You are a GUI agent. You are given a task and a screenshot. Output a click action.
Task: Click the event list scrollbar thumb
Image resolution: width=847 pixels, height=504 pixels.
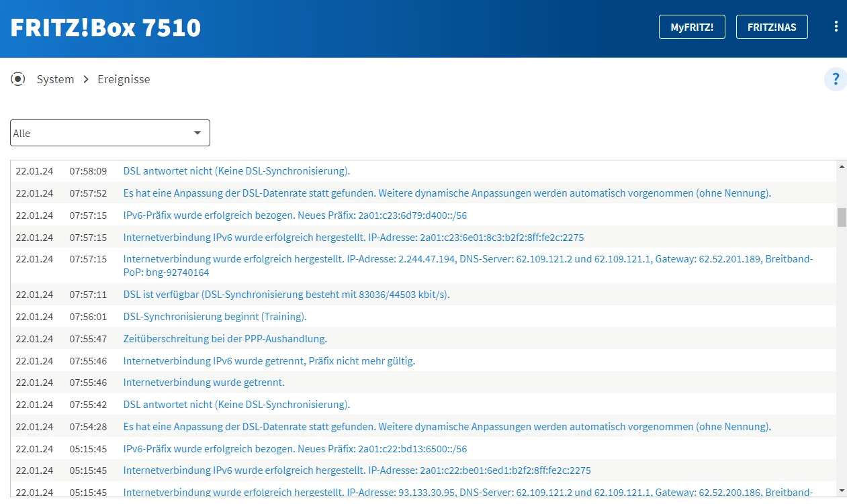842,217
